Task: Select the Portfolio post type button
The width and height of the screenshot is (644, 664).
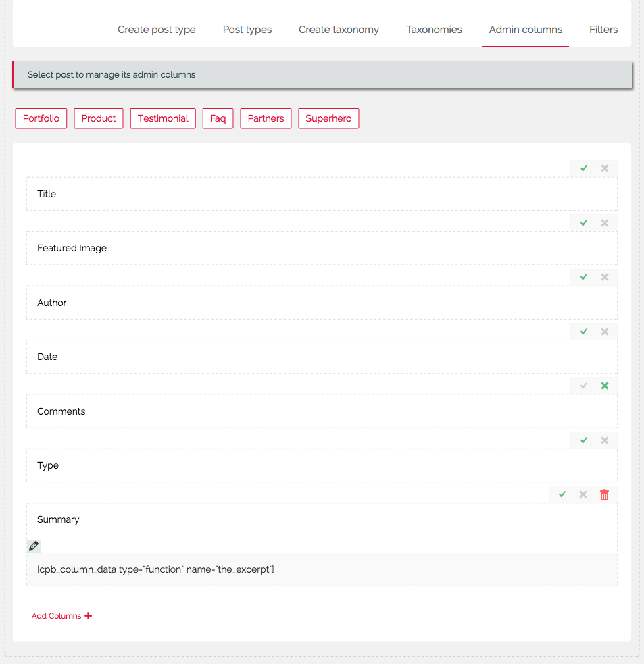Action: click(41, 118)
